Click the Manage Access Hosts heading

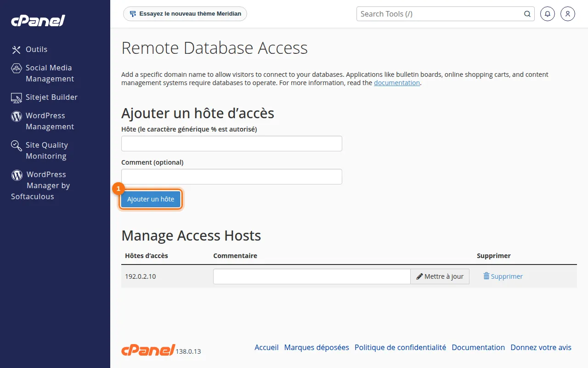[x=191, y=236]
